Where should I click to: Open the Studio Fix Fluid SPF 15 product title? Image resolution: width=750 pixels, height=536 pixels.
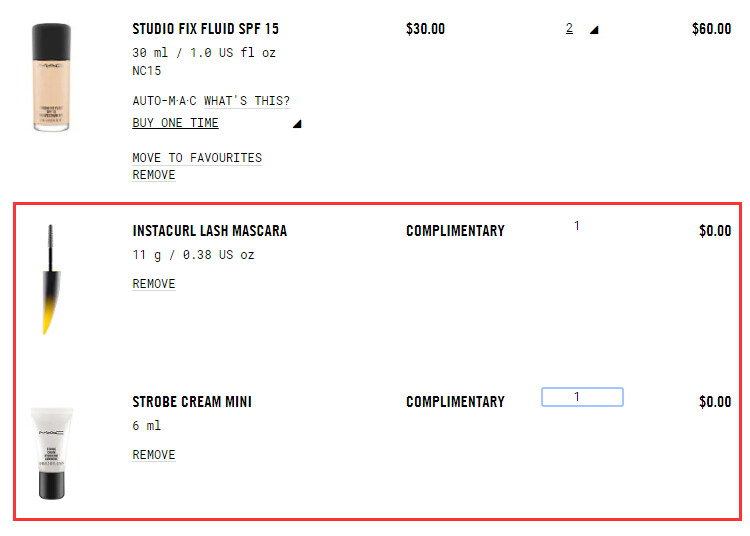pyautogui.click(x=205, y=29)
